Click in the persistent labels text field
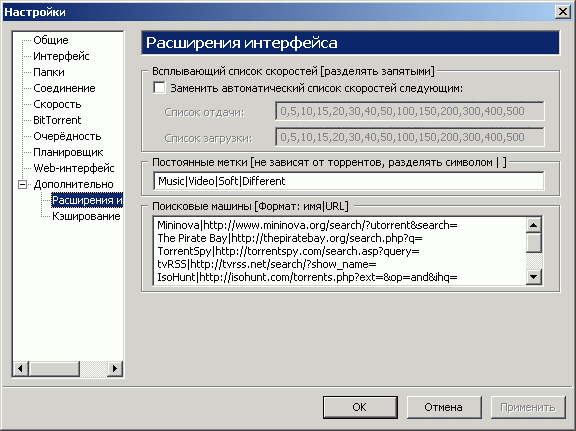This screenshot has width=576, height=431. click(x=348, y=181)
